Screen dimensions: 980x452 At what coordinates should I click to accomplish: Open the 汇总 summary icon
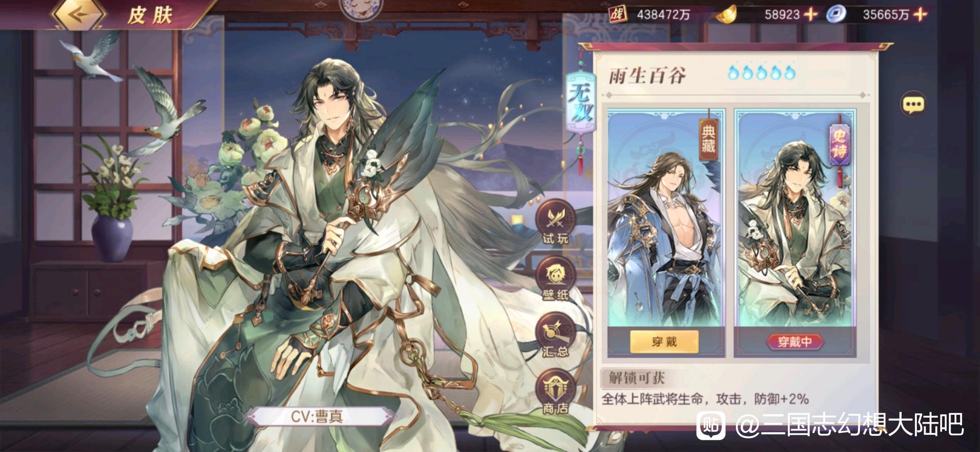point(555,335)
